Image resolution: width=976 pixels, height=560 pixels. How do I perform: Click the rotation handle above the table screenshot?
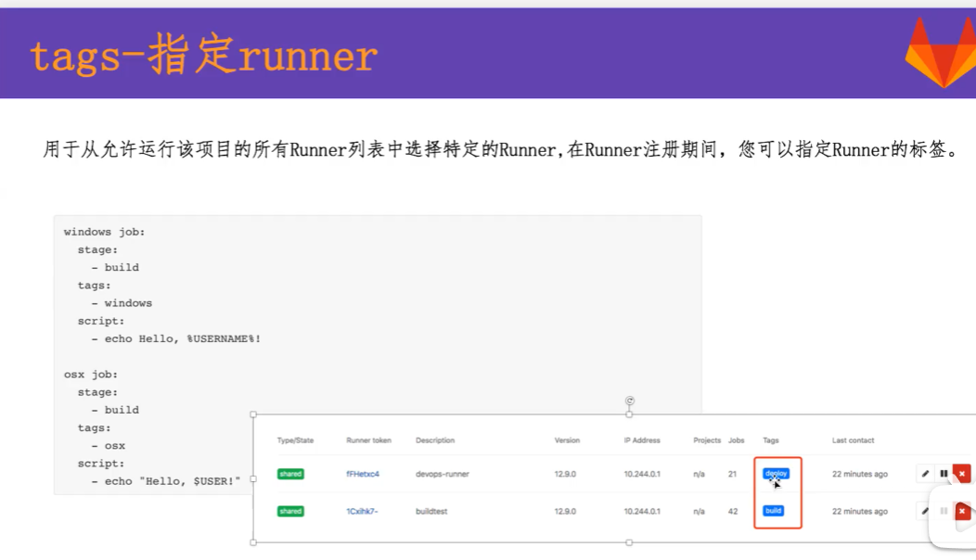(x=630, y=401)
